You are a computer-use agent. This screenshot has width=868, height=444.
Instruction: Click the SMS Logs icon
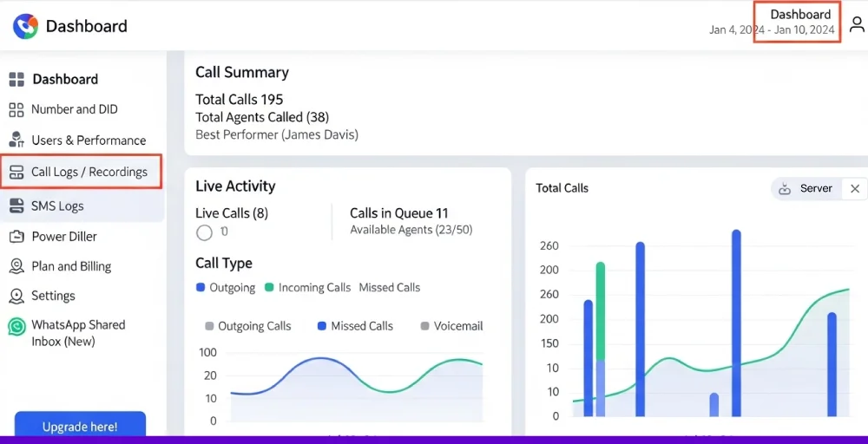(16, 206)
